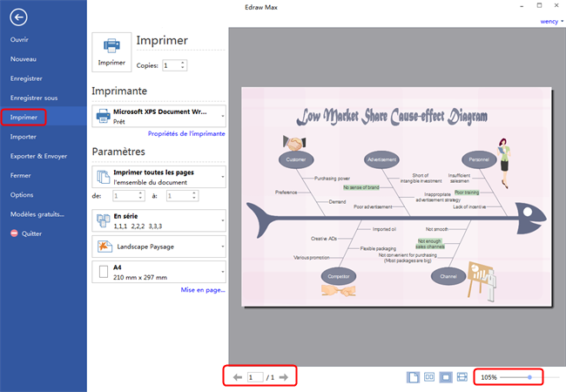Select the fit whole page view icon
This screenshot has height=392, width=566.
click(446, 377)
